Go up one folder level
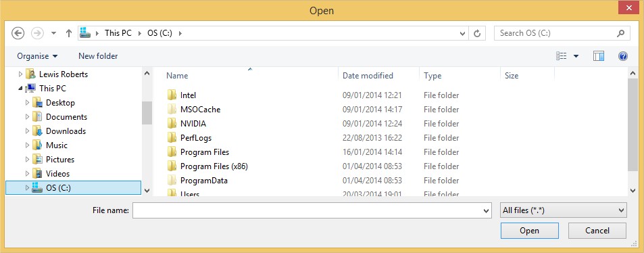This screenshot has width=644, height=253. click(x=68, y=33)
